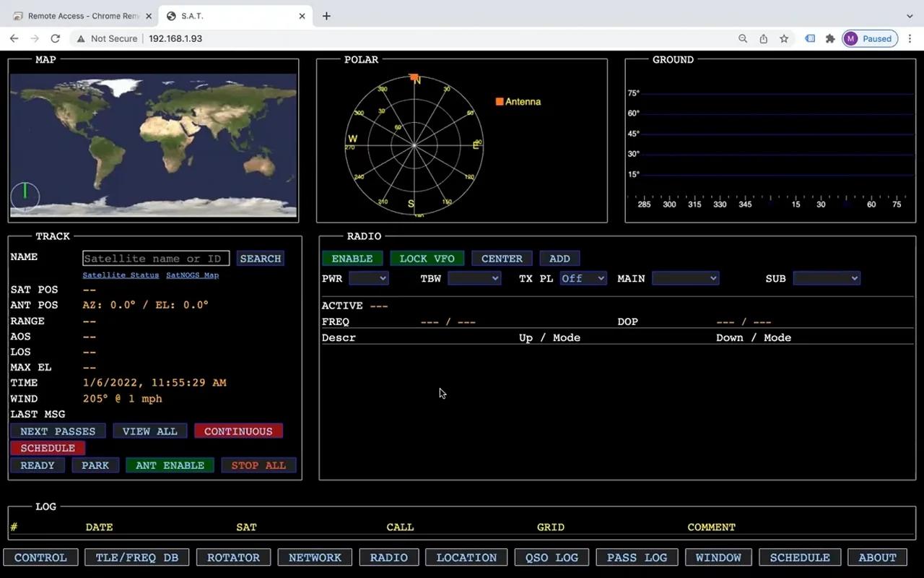Image resolution: width=924 pixels, height=578 pixels.
Task: Click the CENTER button in the RADIO panel
Action: [502, 258]
